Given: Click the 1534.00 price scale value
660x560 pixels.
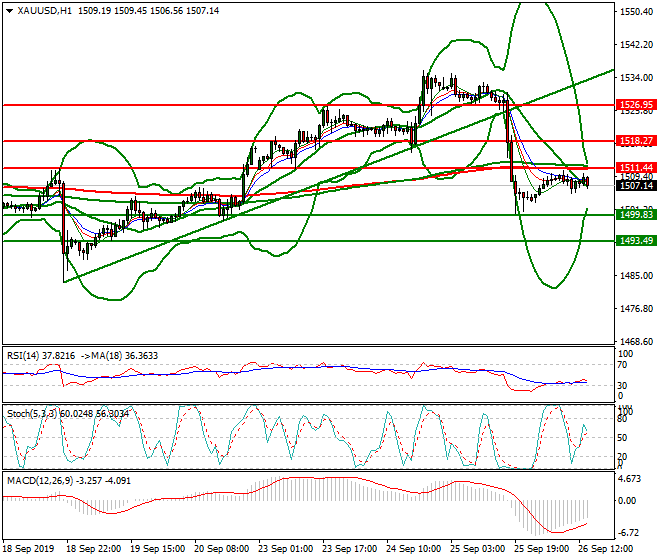Looking at the screenshot, I should tap(636, 78).
